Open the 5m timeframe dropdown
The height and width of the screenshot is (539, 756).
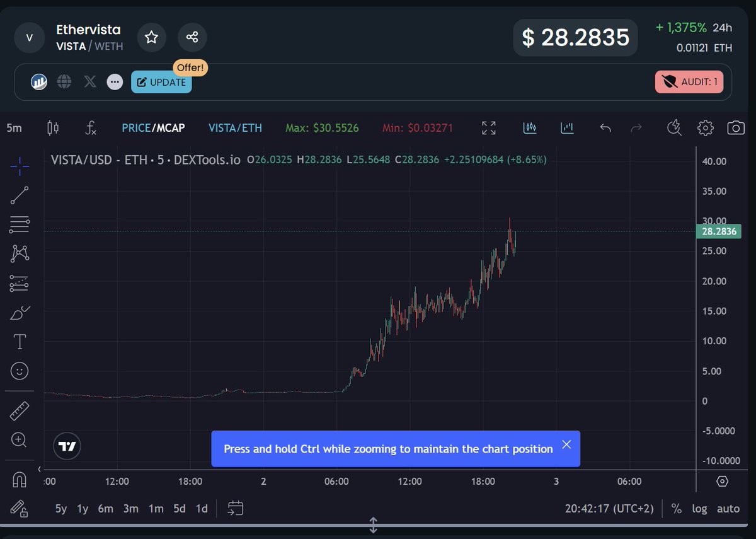13,128
